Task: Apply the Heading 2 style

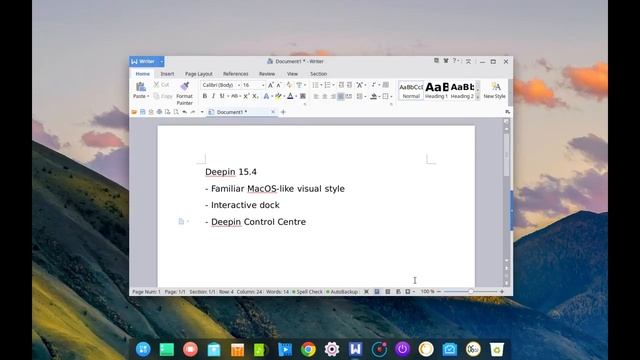Action: pos(462,91)
